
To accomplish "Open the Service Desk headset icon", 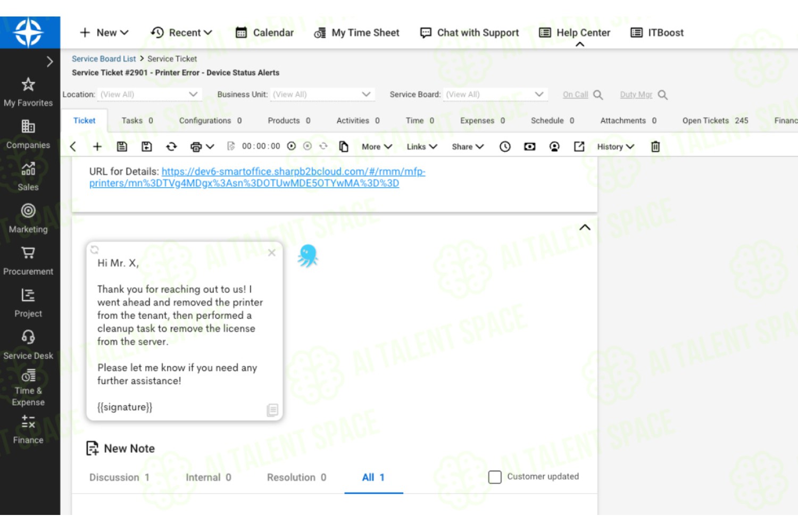I will pos(28,337).
